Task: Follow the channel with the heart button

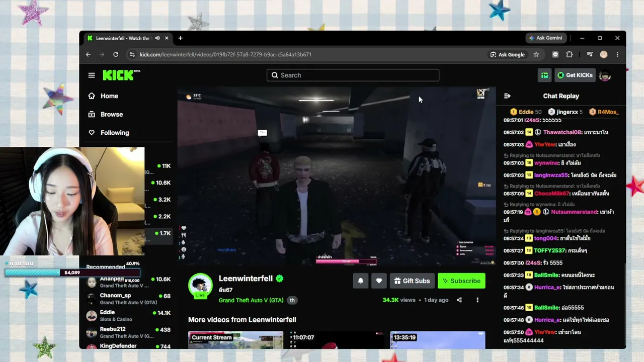Action: point(379,281)
